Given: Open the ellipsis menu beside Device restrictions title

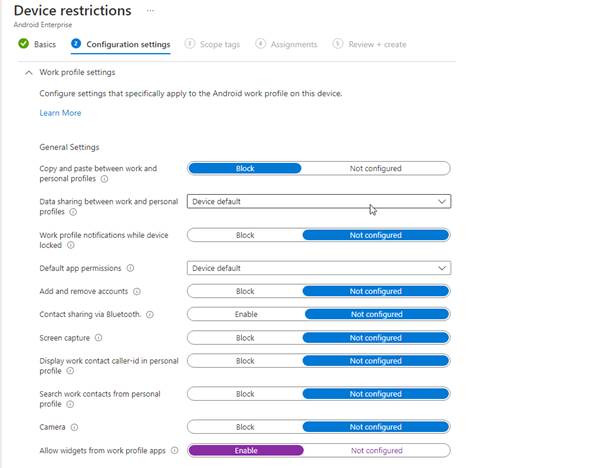Looking at the screenshot, I should coord(151,10).
